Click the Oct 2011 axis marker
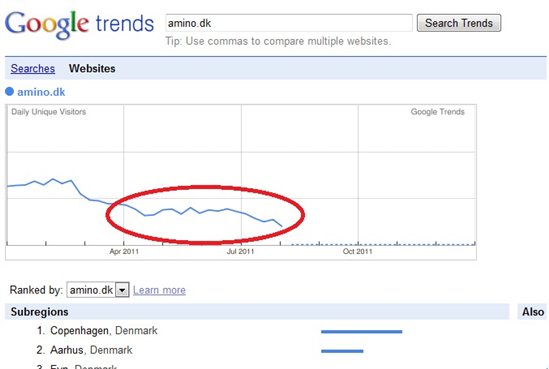 357,251
